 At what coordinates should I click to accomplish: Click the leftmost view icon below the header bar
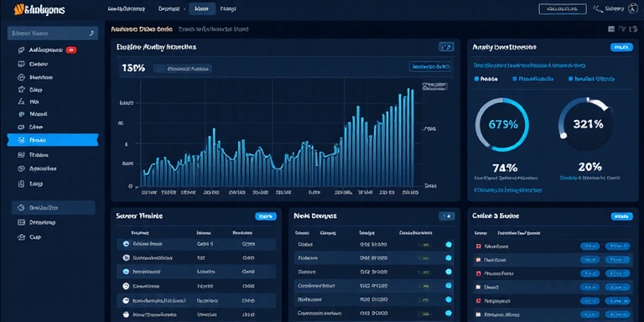tap(611, 29)
